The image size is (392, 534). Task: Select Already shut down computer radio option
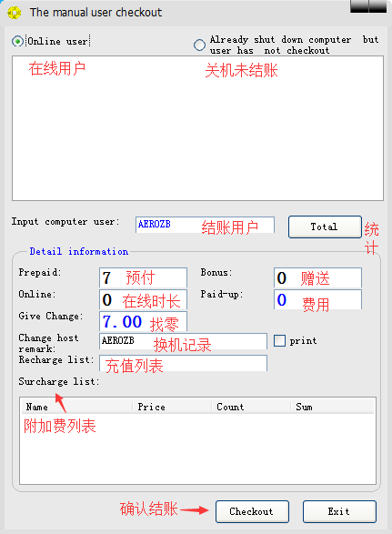(199, 45)
